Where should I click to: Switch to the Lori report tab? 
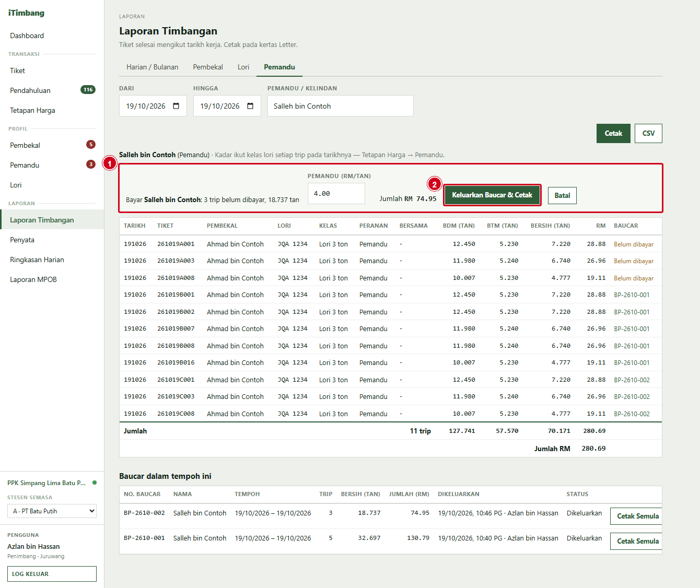[x=243, y=67]
